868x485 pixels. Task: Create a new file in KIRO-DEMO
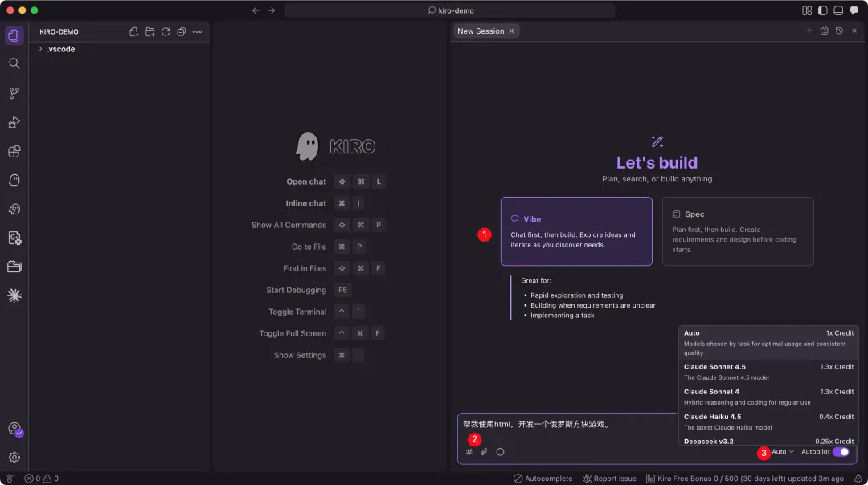click(x=134, y=31)
